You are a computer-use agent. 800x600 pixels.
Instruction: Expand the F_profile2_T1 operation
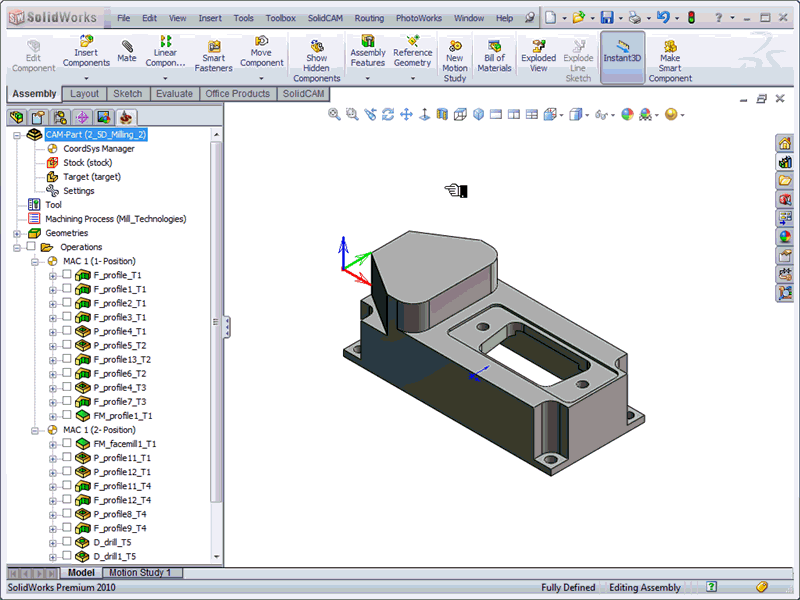[x=53, y=304]
